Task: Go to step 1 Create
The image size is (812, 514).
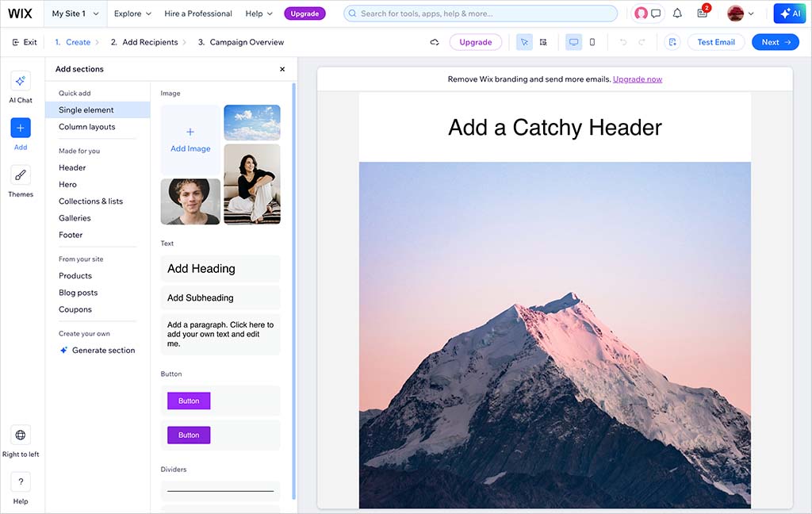Action: click(x=73, y=42)
